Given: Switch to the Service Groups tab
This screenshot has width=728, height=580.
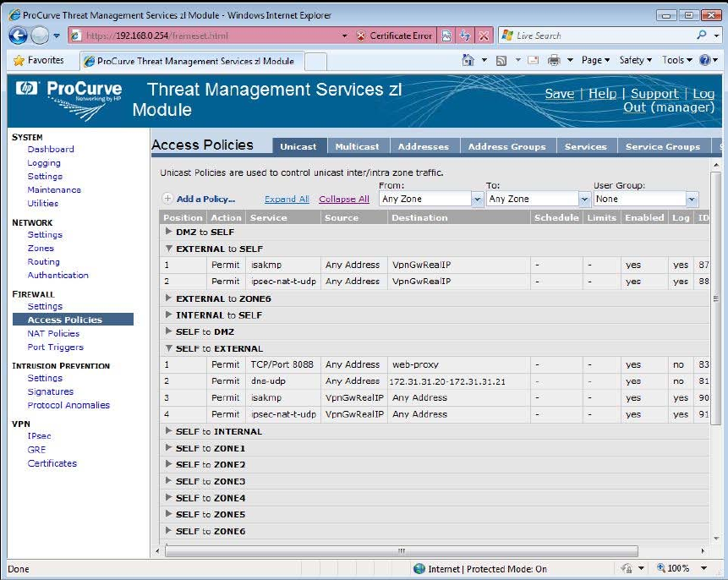Looking at the screenshot, I should pos(663,146).
